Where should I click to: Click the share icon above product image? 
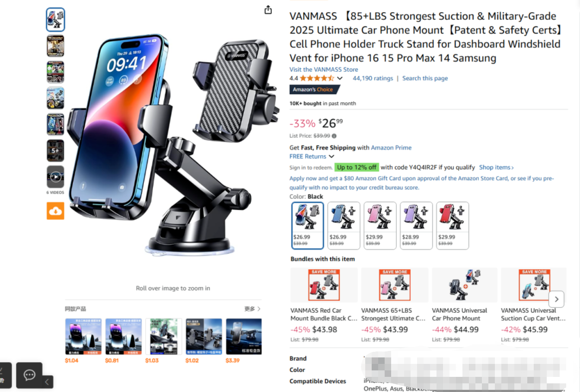tap(268, 10)
